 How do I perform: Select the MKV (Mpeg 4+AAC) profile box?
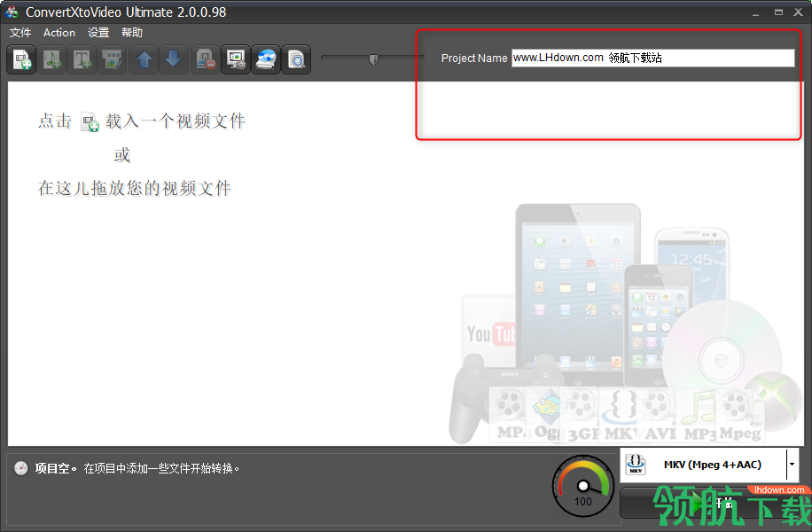point(709,464)
